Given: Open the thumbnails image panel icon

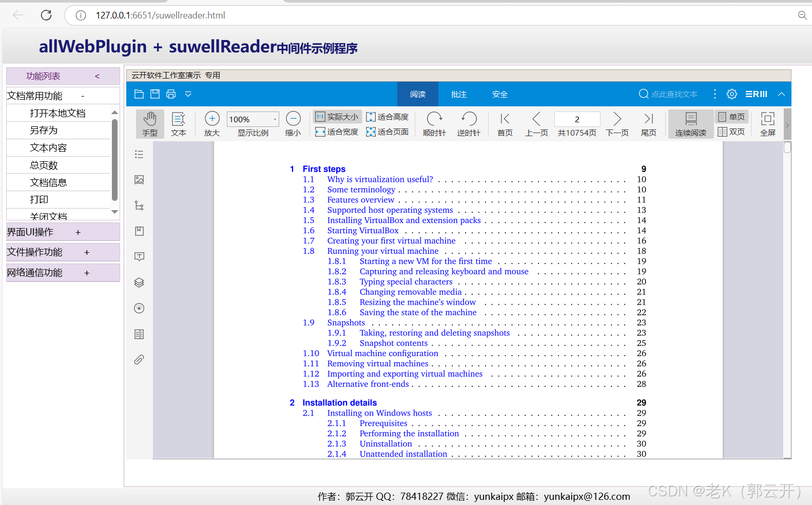Looking at the screenshot, I should point(139,180).
